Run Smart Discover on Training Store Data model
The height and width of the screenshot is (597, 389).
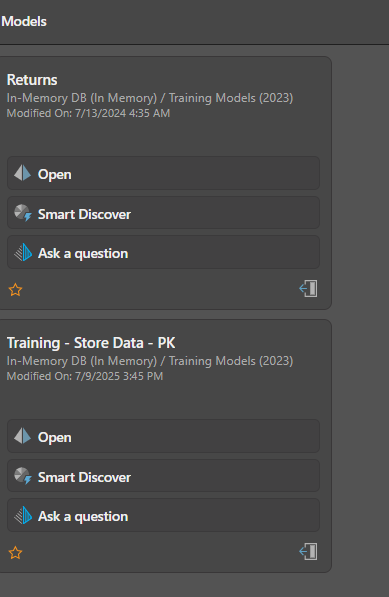tap(163, 476)
